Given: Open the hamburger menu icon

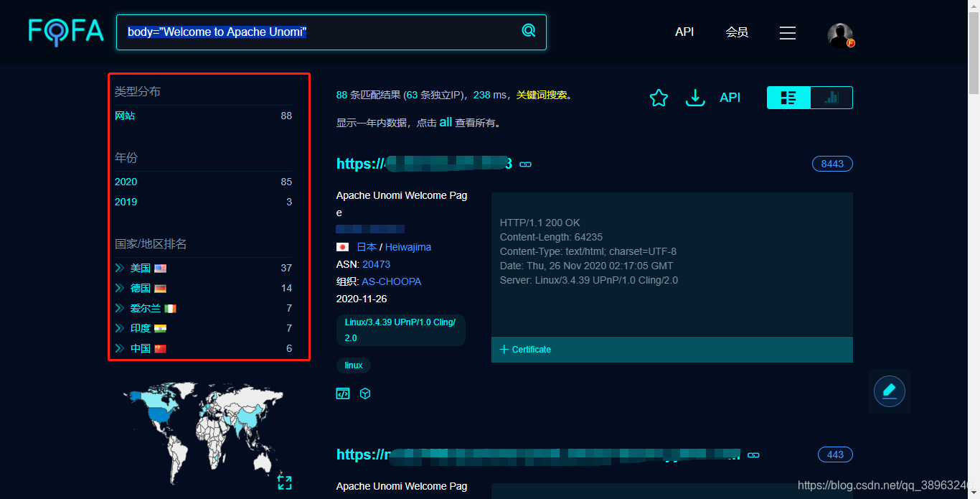Looking at the screenshot, I should 788,33.
